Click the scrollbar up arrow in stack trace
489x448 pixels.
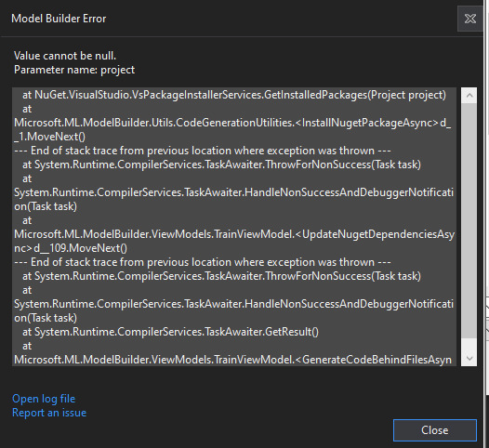click(469, 96)
